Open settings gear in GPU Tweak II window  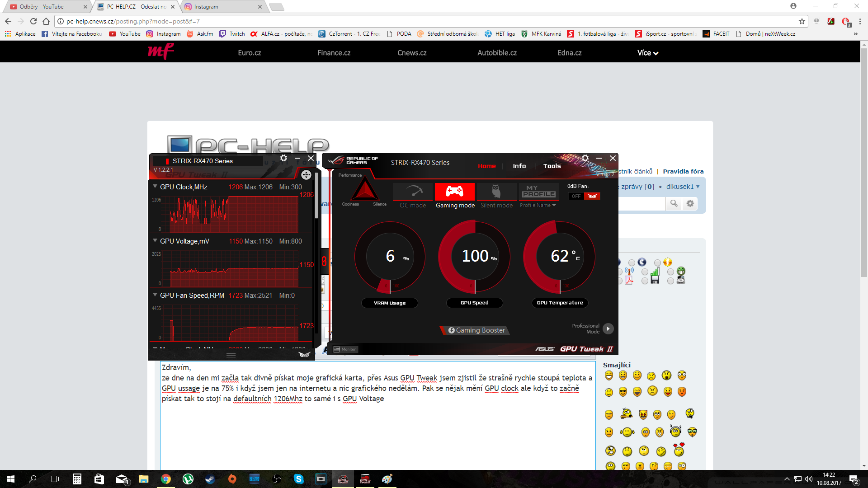585,158
